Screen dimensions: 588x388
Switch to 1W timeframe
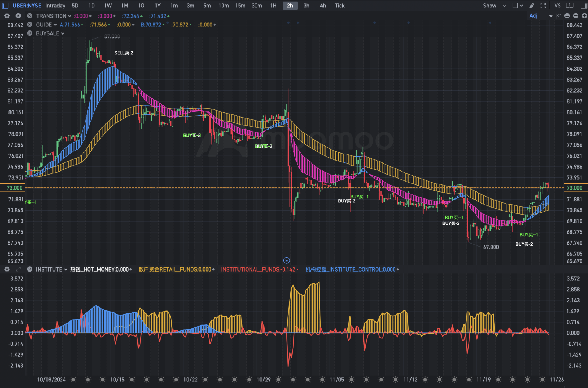[x=108, y=6]
